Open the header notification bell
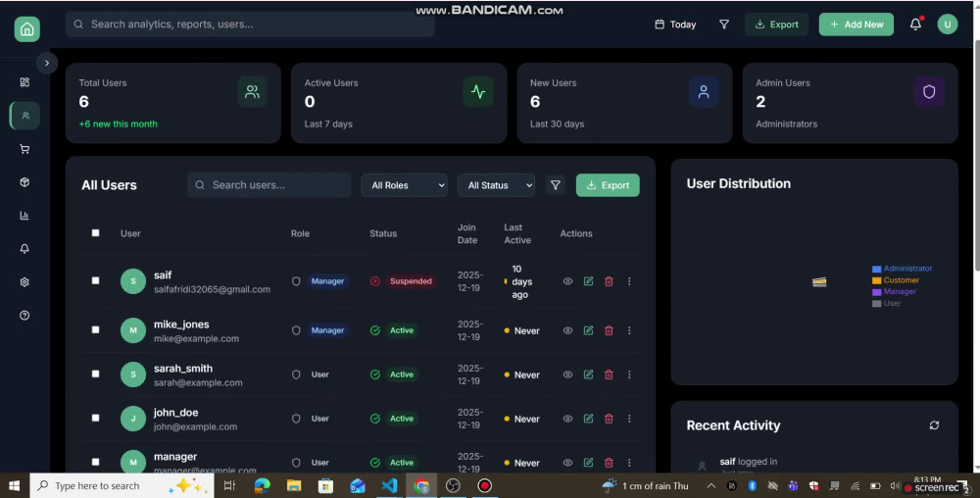Viewport: 980px width, 498px height. [915, 25]
